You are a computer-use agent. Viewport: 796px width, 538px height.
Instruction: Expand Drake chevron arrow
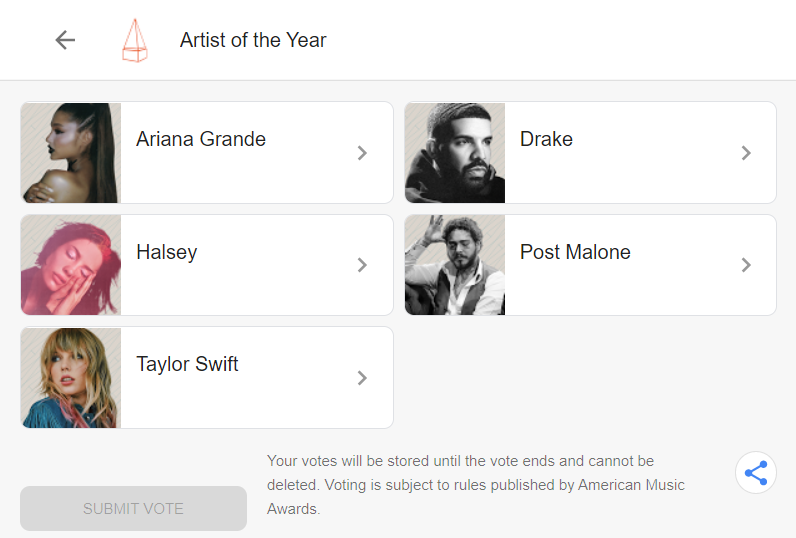746,153
